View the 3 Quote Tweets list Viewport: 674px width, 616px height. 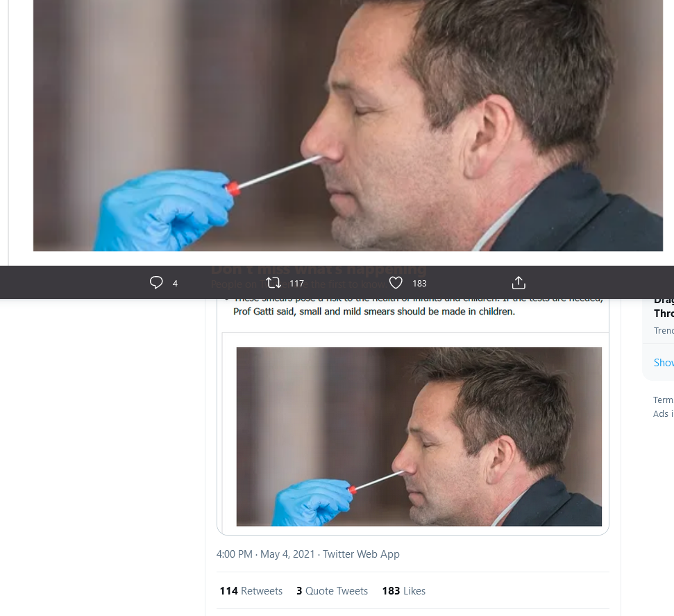click(332, 591)
